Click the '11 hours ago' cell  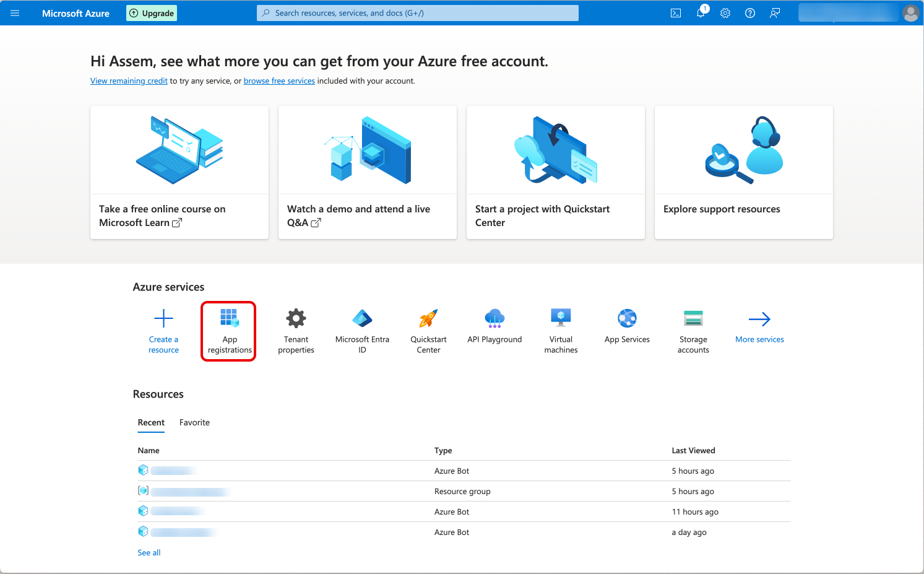tap(695, 512)
